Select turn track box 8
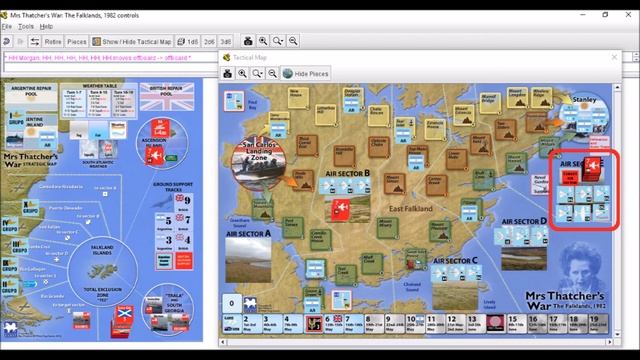Image resolution: width=640 pixels, height=360 pixels. (374, 323)
